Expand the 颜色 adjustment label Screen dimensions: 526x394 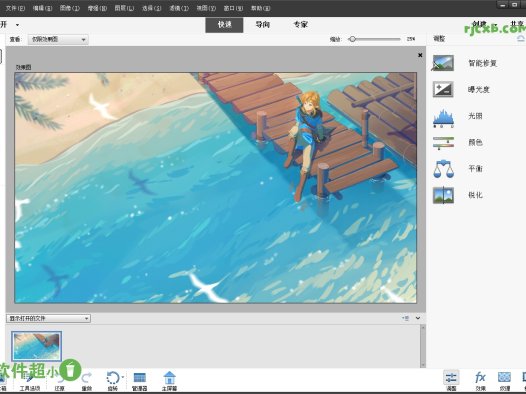[x=475, y=143]
